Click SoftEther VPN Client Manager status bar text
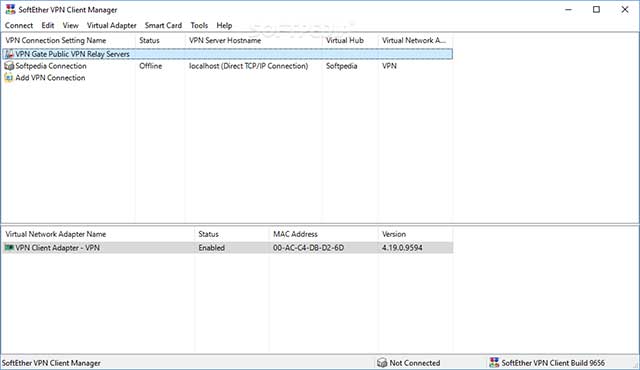This screenshot has height=370, width=640. 51,363
